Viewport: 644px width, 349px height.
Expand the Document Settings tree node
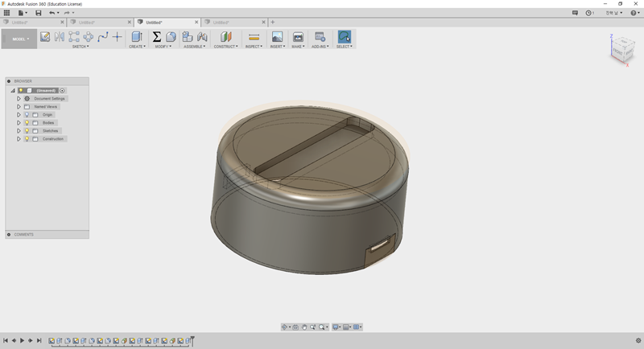[19, 99]
